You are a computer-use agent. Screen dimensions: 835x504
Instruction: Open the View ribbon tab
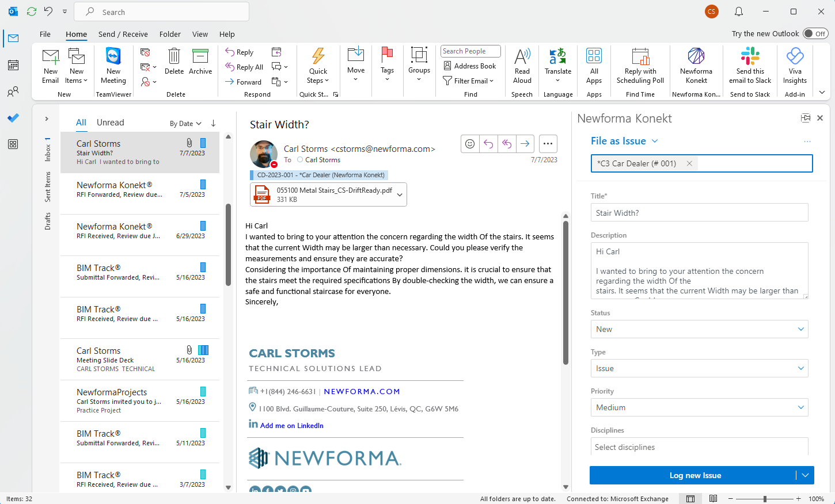(x=200, y=34)
